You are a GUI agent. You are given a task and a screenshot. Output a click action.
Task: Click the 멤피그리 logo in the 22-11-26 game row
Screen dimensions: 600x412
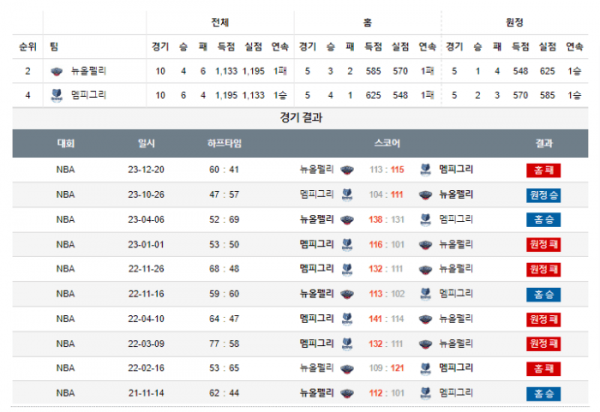tap(347, 270)
